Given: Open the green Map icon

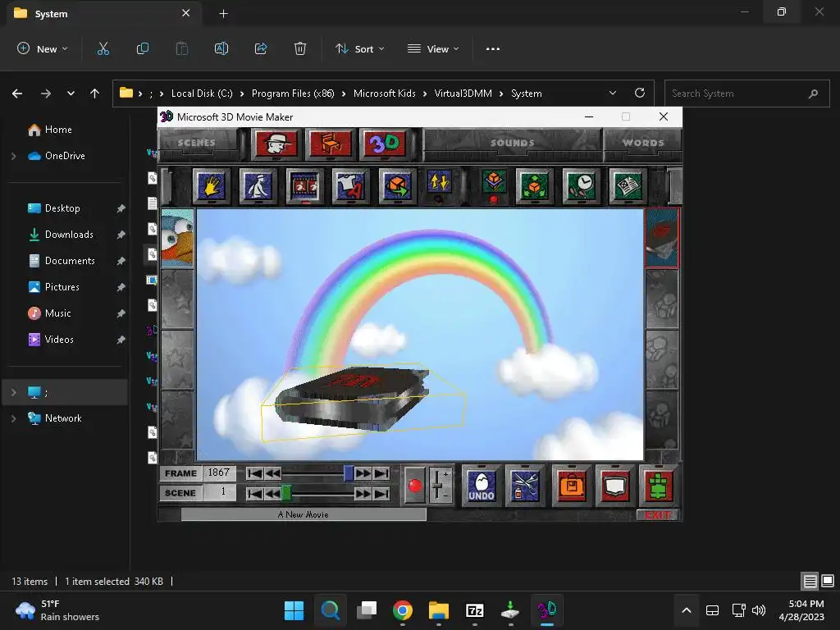Looking at the screenshot, I should point(659,486).
